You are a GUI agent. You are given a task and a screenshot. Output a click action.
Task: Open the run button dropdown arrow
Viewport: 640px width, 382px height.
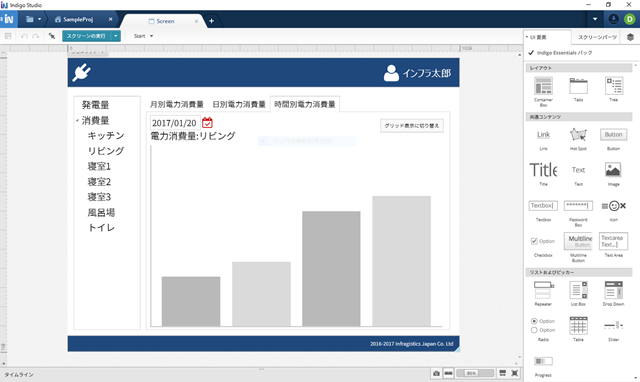pos(116,36)
